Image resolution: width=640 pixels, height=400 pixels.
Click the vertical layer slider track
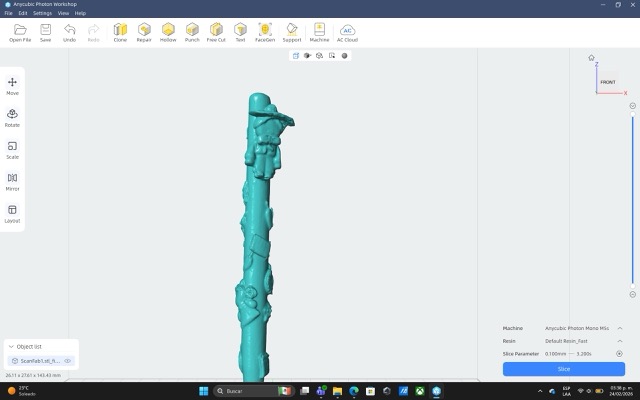[633, 200]
